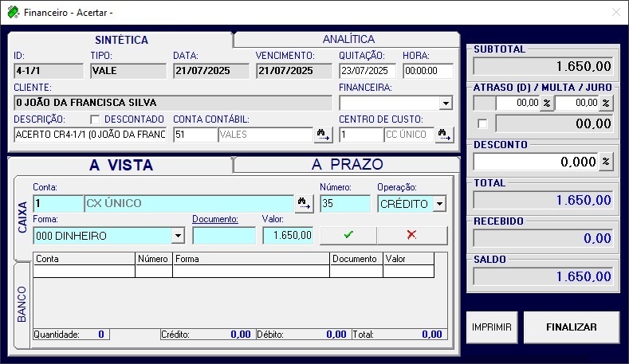Focus the Descrição text field
This screenshot has height=364, width=629.
coord(90,135)
